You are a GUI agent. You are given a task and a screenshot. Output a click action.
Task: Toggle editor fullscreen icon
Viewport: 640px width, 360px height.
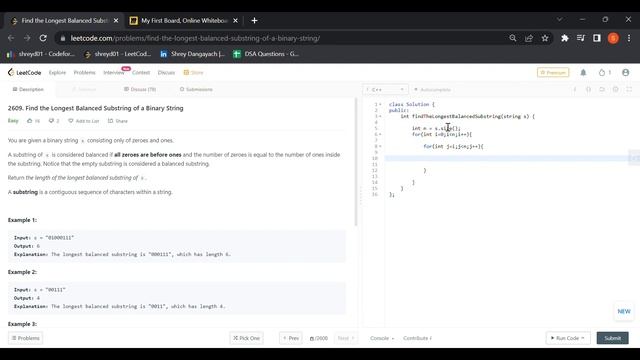(629, 89)
